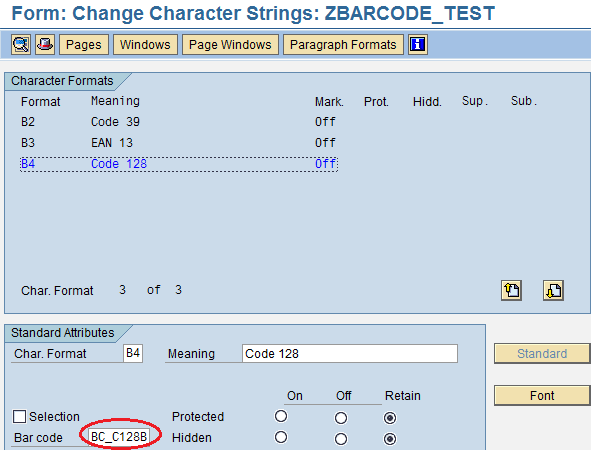Screen dimensions: 591x450
Task: Enable the Selection checkbox
Action: click(19, 417)
